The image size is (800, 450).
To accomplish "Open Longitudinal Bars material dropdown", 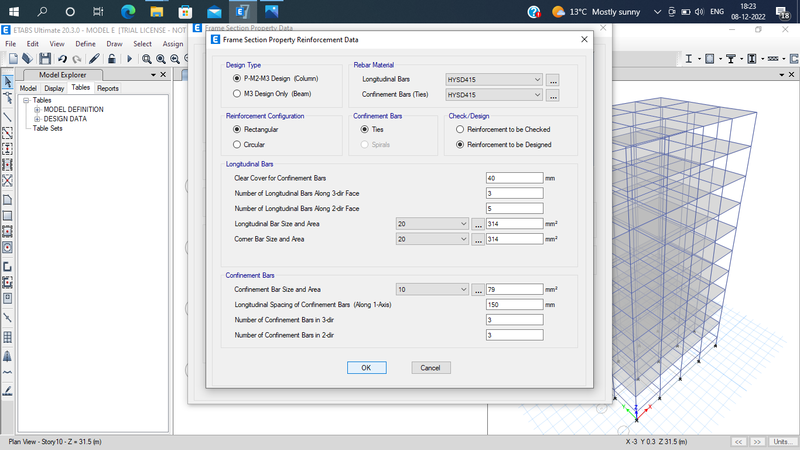I will [494, 80].
